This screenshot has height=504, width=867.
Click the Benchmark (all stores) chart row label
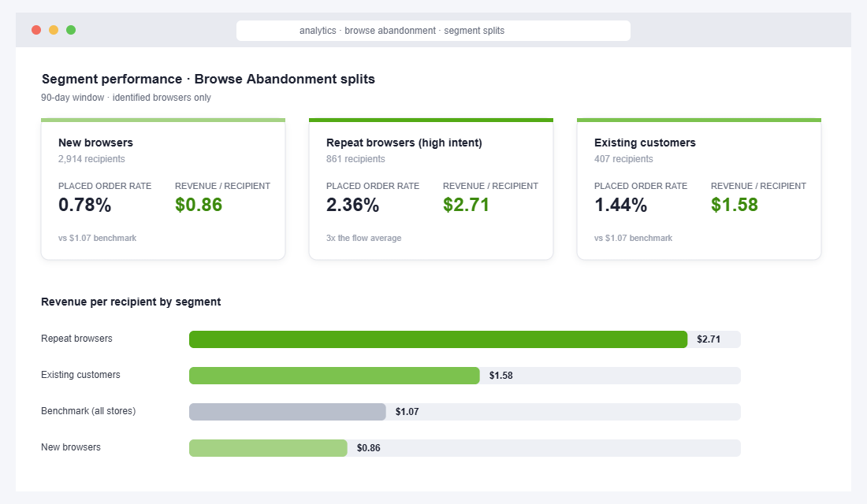[x=88, y=411]
